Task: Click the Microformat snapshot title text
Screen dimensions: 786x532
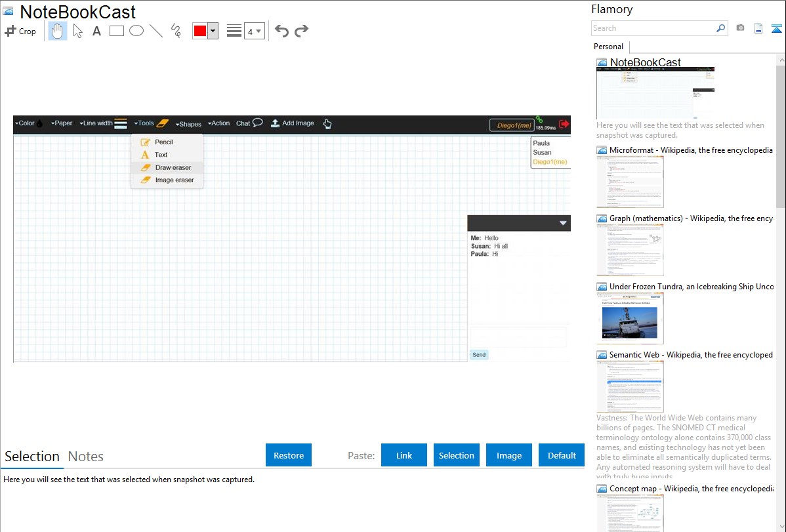Action: click(691, 150)
